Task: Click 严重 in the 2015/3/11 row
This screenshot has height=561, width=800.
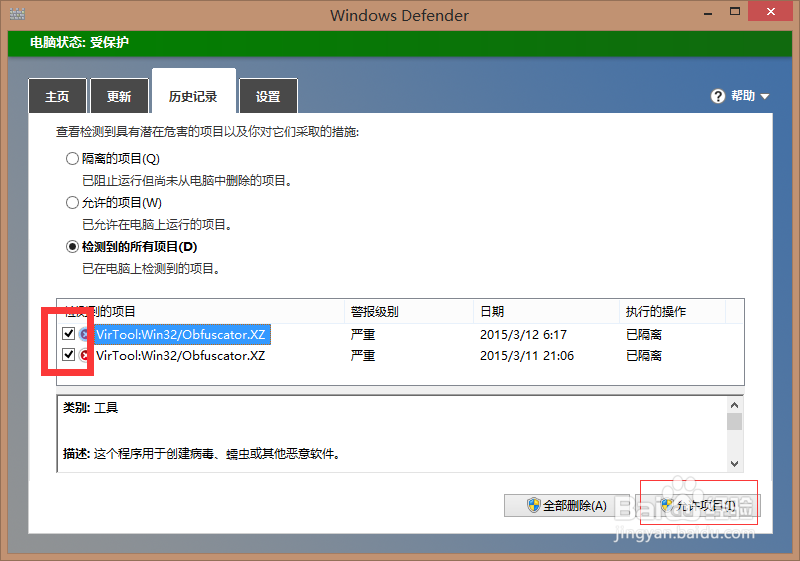Action: 363,355
